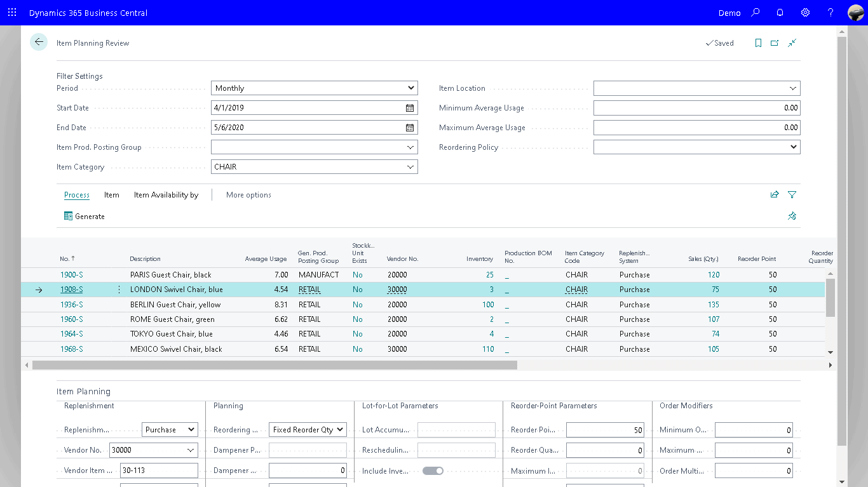This screenshot has height=487, width=868.
Task: Share the list using share icon
Action: (x=775, y=195)
